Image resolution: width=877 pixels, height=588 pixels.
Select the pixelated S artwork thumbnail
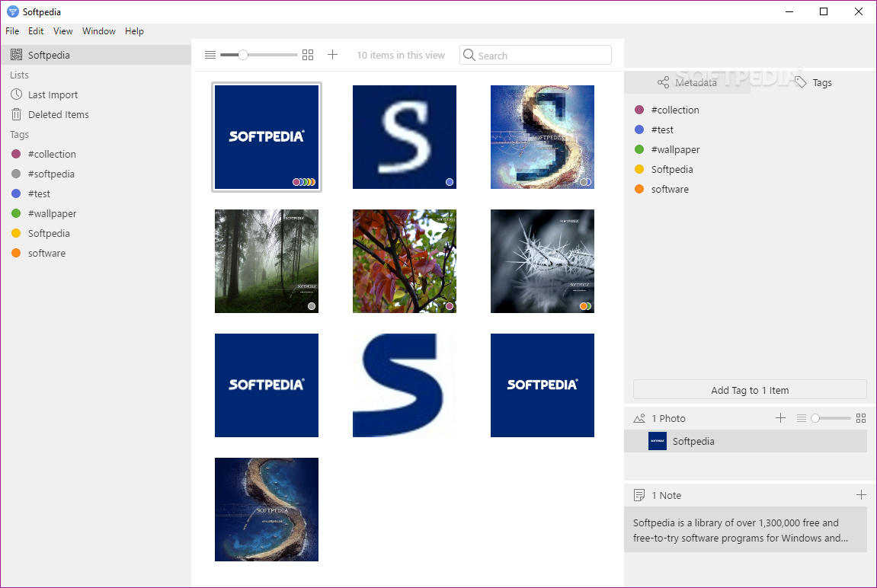point(543,137)
